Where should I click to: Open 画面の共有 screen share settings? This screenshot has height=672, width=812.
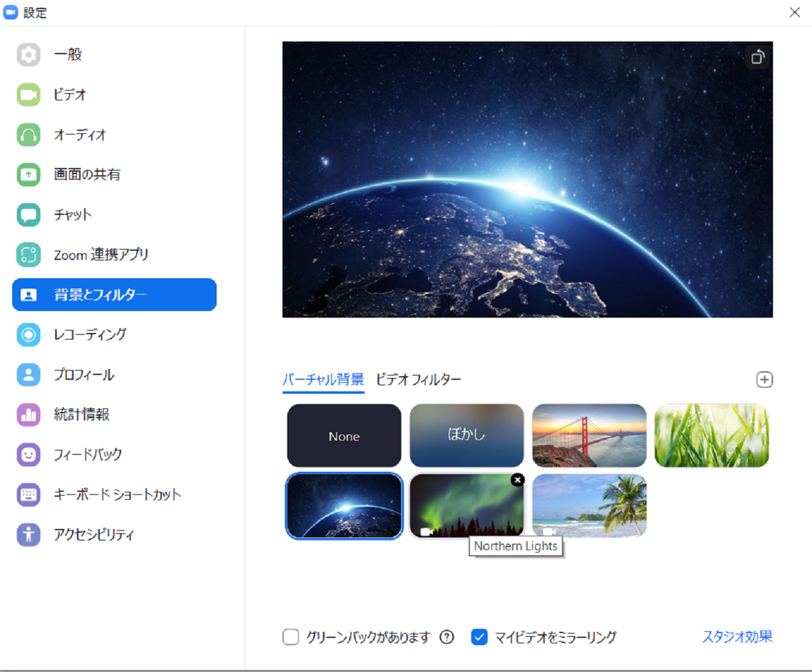point(86,175)
